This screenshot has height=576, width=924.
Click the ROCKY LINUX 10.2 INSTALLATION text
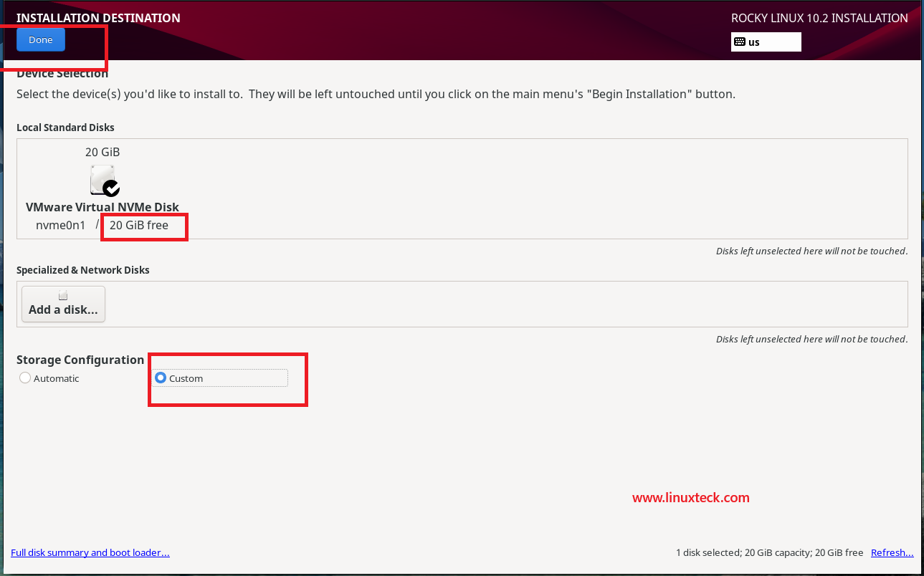click(819, 18)
